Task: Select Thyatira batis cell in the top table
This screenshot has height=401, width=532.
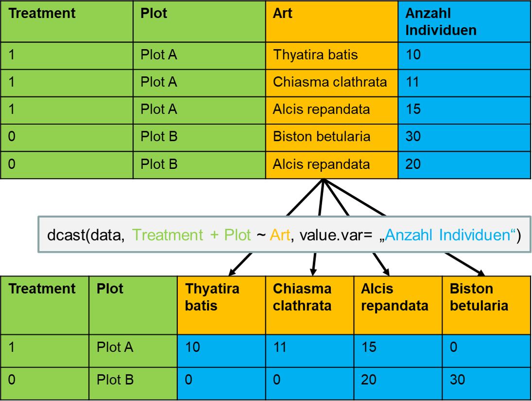Action: pos(315,55)
